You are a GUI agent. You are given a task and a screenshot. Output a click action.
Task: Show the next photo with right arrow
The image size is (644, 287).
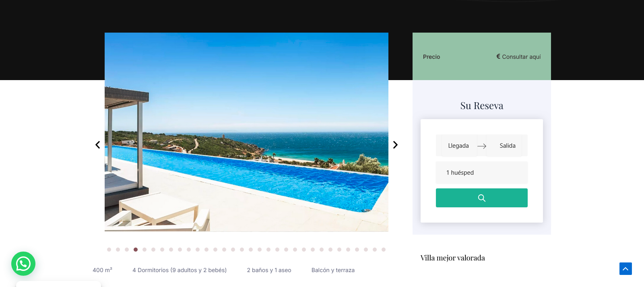395,145
